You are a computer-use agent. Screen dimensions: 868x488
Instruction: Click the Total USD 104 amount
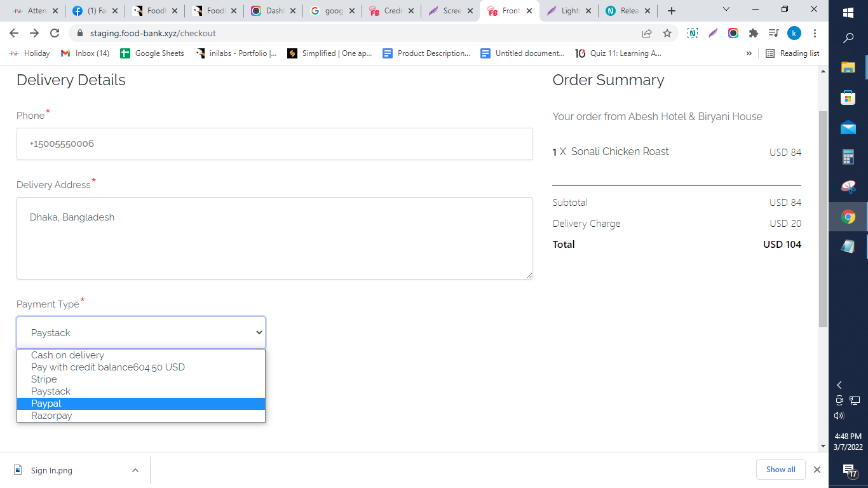[782, 244]
